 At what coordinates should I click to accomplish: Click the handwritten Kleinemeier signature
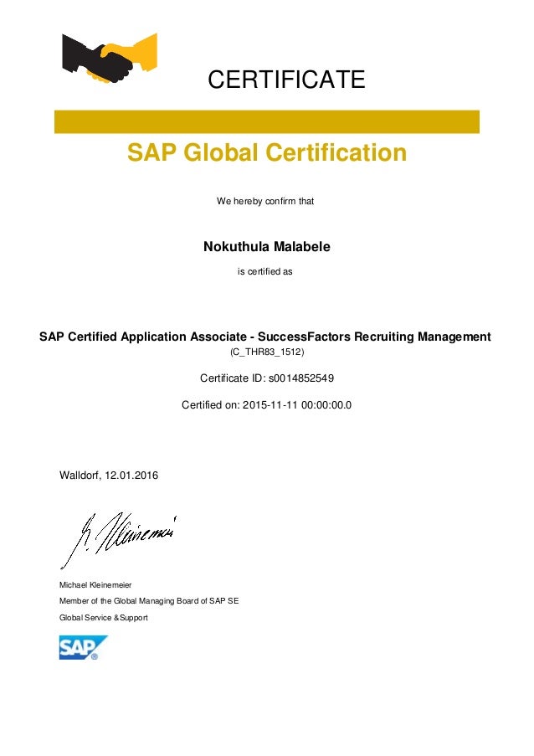pos(118,540)
